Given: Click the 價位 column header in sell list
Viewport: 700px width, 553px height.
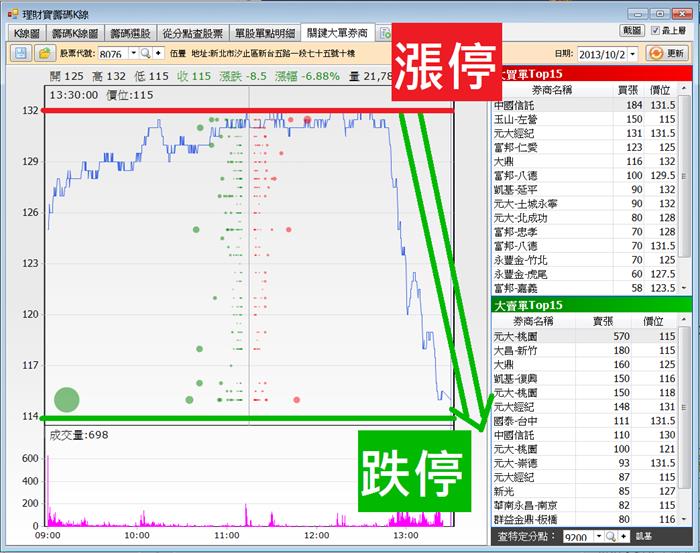Looking at the screenshot, I should [654, 321].
